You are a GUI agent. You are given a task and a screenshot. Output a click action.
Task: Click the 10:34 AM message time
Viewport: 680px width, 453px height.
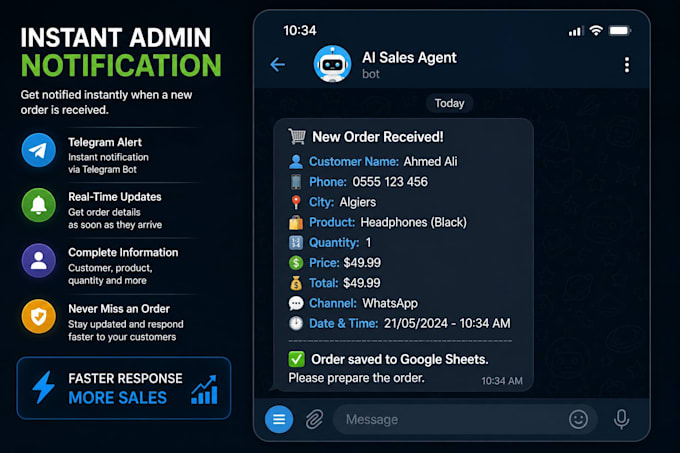pyautogui.click(x=502, y=381)
